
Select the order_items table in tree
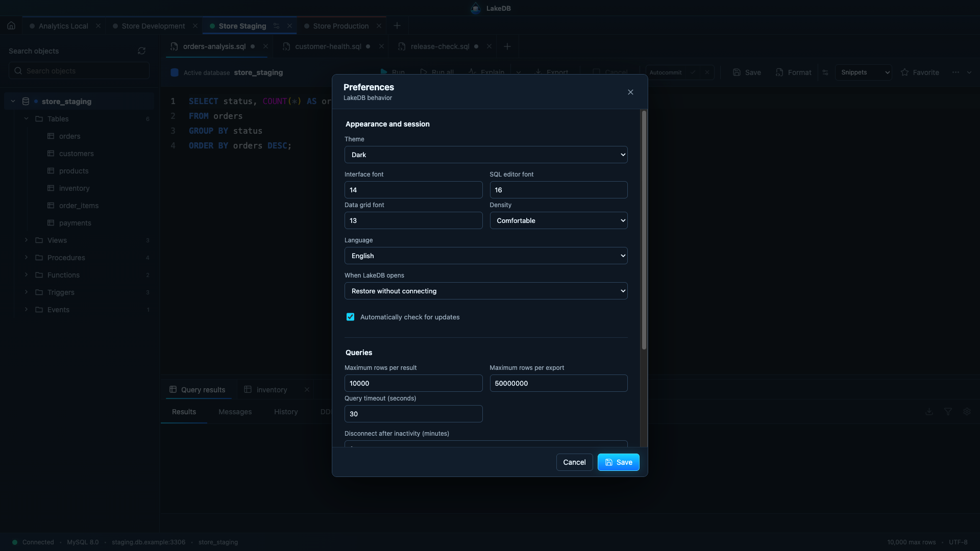tap(79, 206)
